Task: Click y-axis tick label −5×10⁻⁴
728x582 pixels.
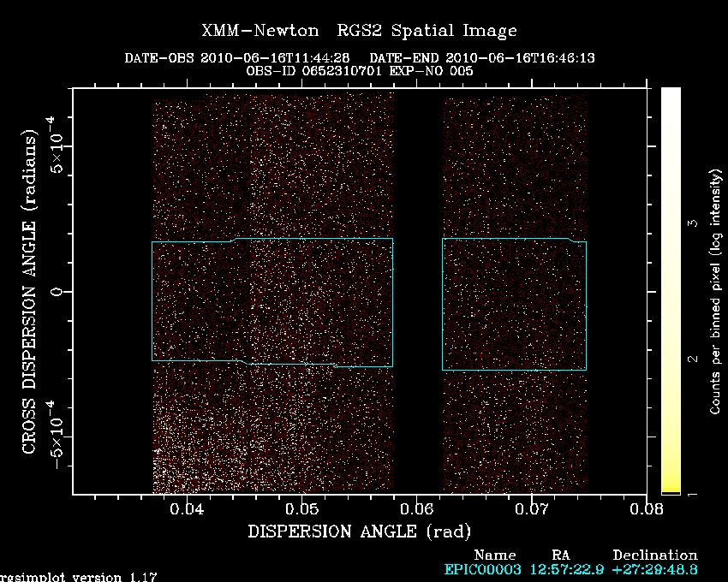Action: click(56, 435)
